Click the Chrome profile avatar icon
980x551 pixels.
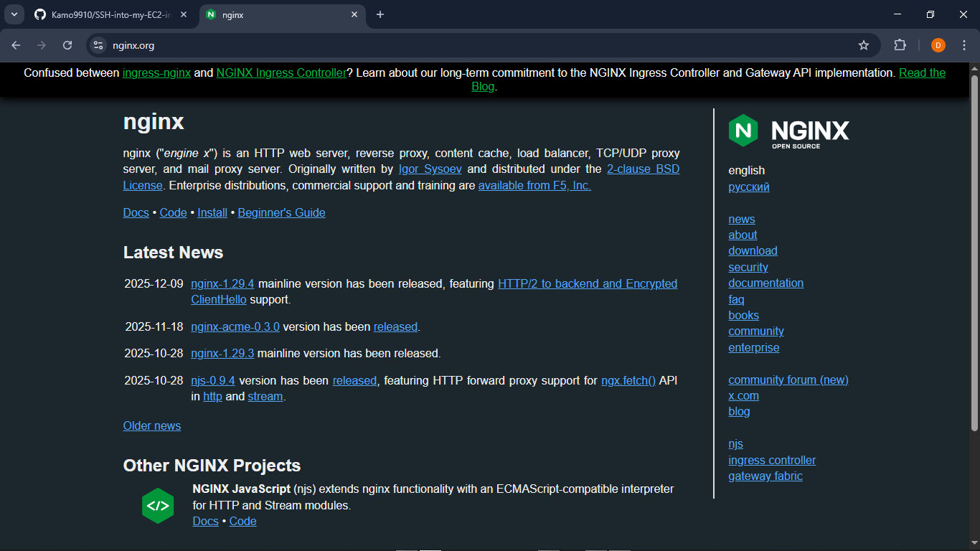[938, 44]
